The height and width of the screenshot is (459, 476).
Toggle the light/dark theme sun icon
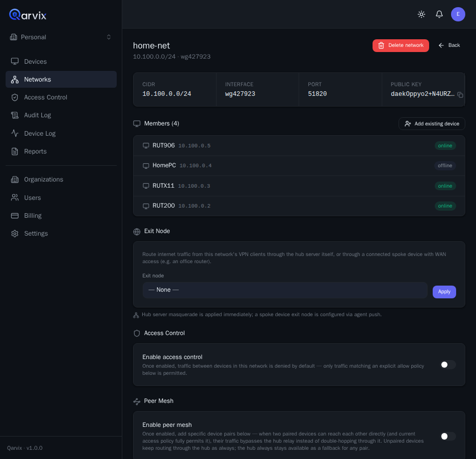click(421, 14)
